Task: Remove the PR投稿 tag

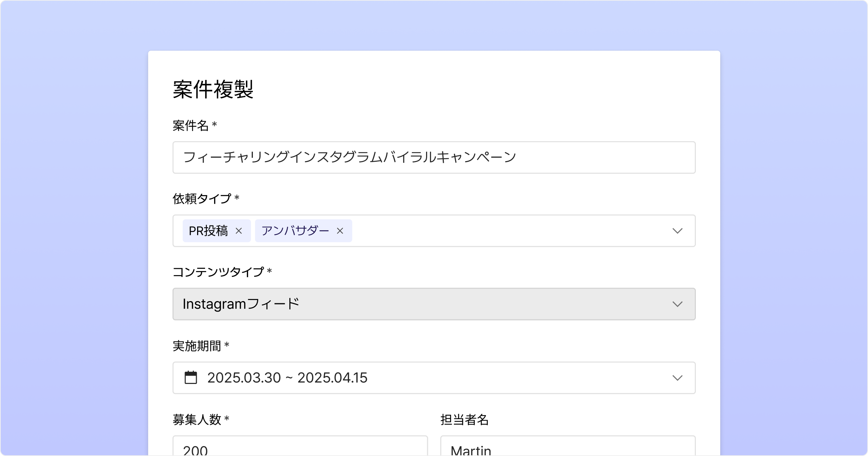Action: [x=239, y=231]
